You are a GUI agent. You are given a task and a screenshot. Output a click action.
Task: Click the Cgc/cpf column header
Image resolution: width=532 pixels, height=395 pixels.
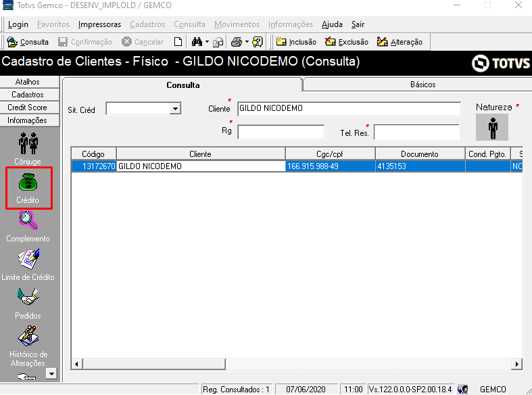pyautogui.click(x=330, y=154)
